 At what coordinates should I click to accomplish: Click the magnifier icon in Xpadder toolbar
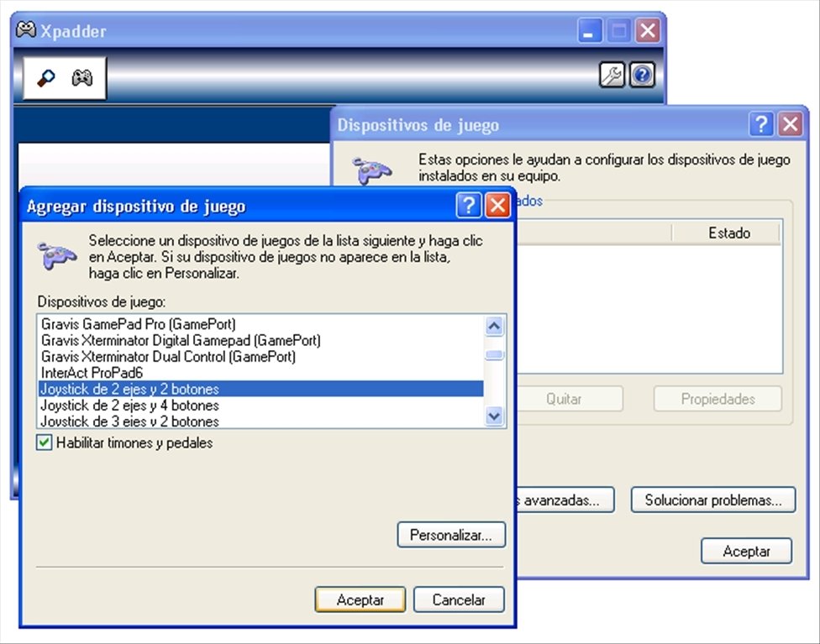point(46,78)
